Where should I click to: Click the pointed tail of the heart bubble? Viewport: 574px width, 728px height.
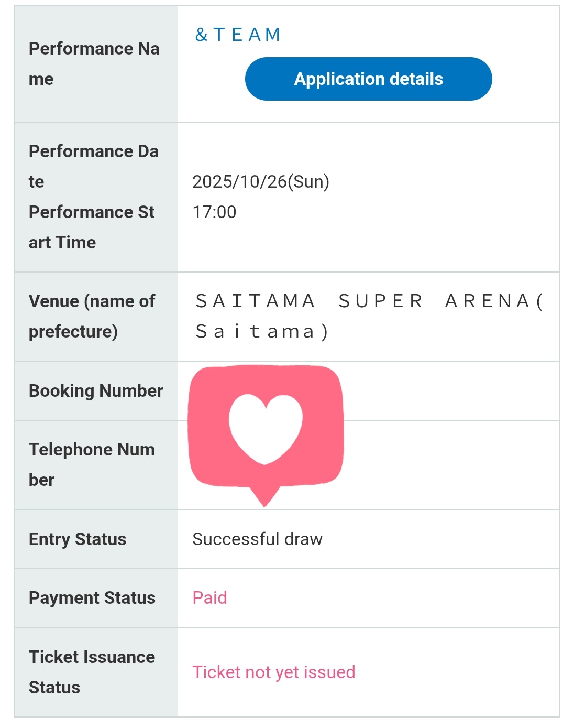coord(264,496)
